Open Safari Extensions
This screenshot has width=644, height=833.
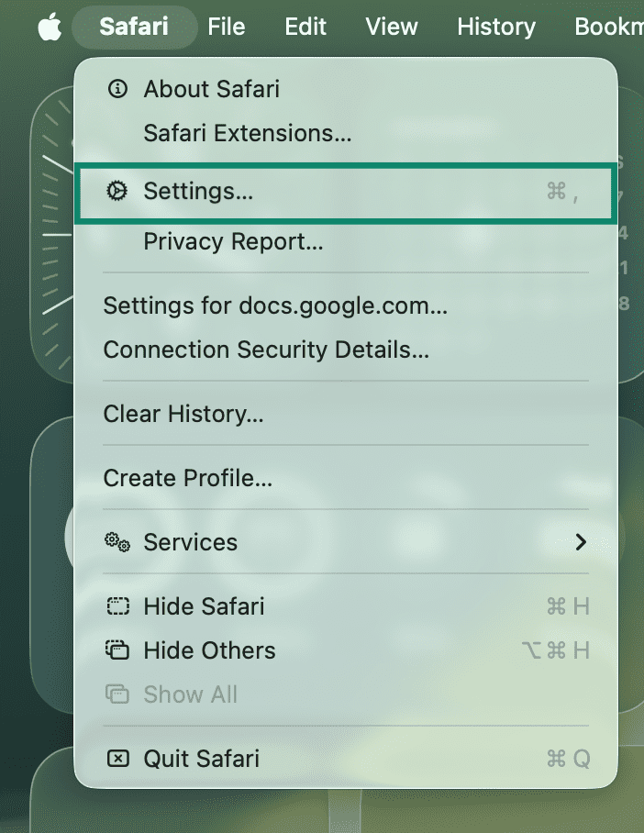pyautogui.click(x=246, y=133)
